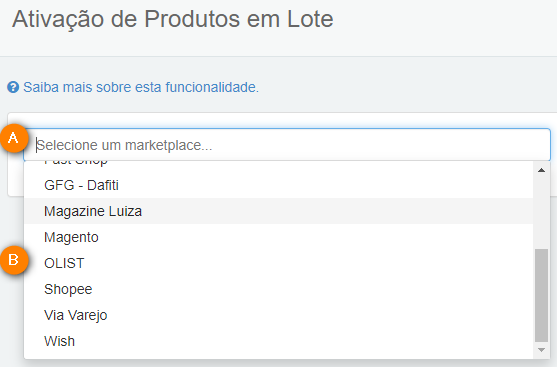
Task: Click the scrollbar track above the thumb
Action: pos(541,212)
